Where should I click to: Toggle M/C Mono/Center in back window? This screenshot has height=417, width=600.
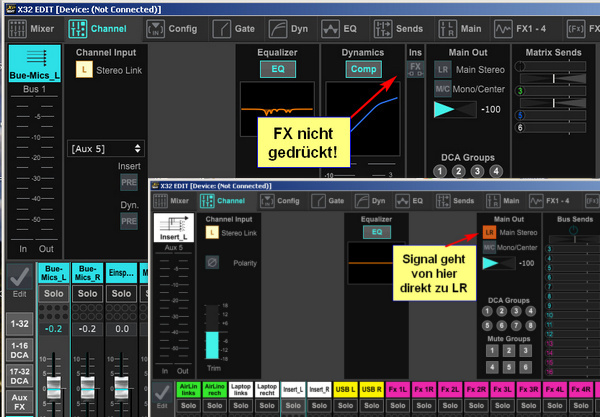click(443, 89)
